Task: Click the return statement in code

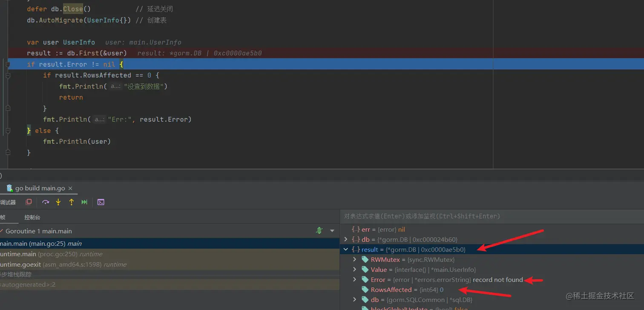Action: [71, 98]
